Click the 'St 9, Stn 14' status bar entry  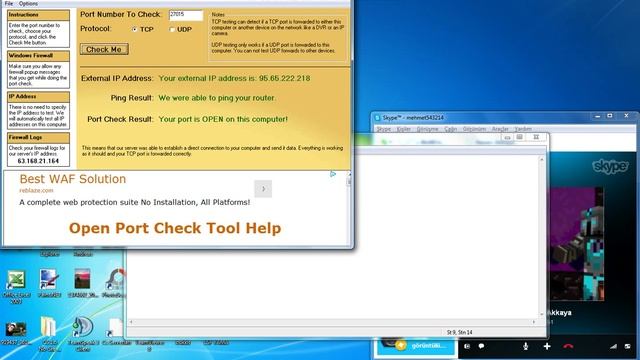[x=459, y=332]
